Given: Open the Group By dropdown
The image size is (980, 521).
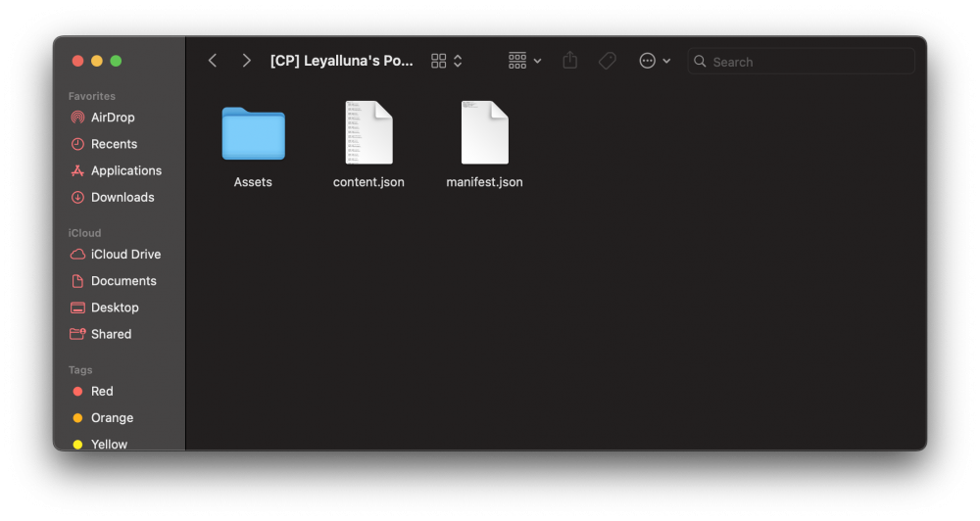Looking at the screenshot, I should coord(524,61).
